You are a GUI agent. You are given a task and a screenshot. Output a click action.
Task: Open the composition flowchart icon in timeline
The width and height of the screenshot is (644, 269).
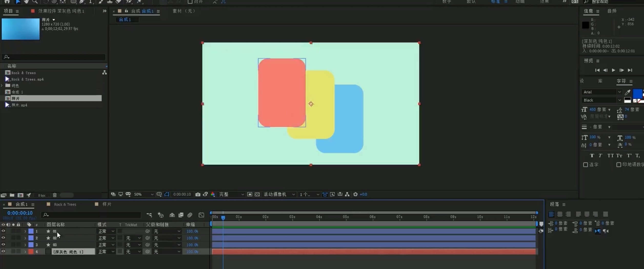(149, 215)
